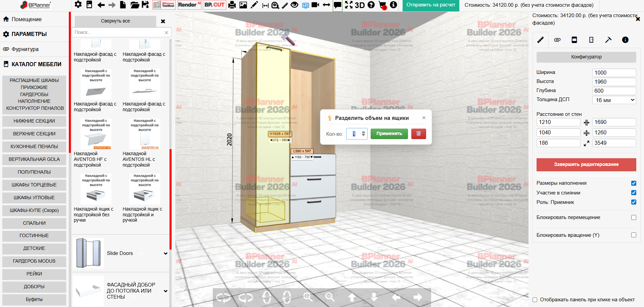Launch Render AI from toolbar
This screenshot has height=307, width=644.
pyautogui.click(x=189, y=5)
